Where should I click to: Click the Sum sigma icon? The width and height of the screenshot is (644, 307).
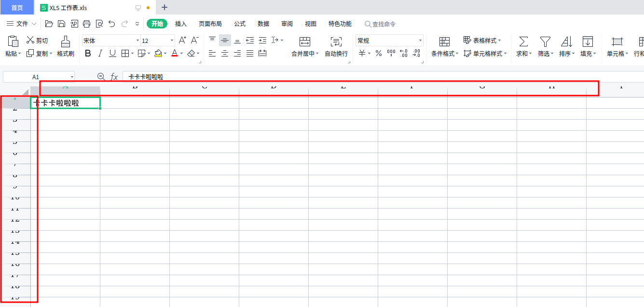[x=523, y=41]
